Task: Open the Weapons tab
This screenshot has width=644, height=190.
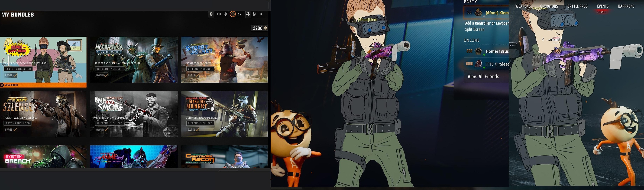Action: [x=523, y=6]
